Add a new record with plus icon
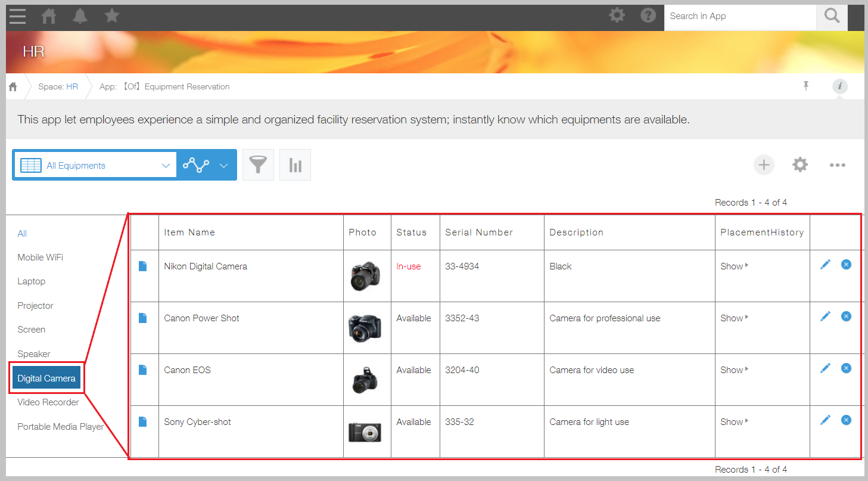 (764, 165)
